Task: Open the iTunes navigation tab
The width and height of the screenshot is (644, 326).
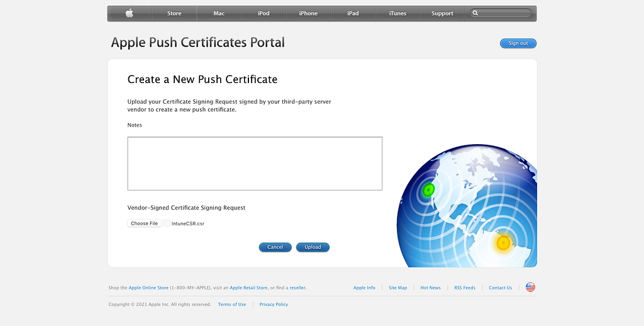Action: pos(397,13)
